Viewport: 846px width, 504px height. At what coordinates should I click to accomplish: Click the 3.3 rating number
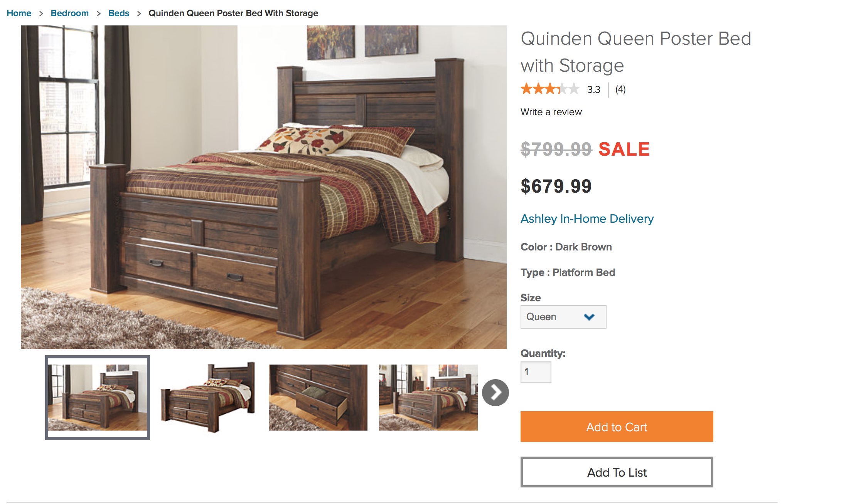pos(594,89)
